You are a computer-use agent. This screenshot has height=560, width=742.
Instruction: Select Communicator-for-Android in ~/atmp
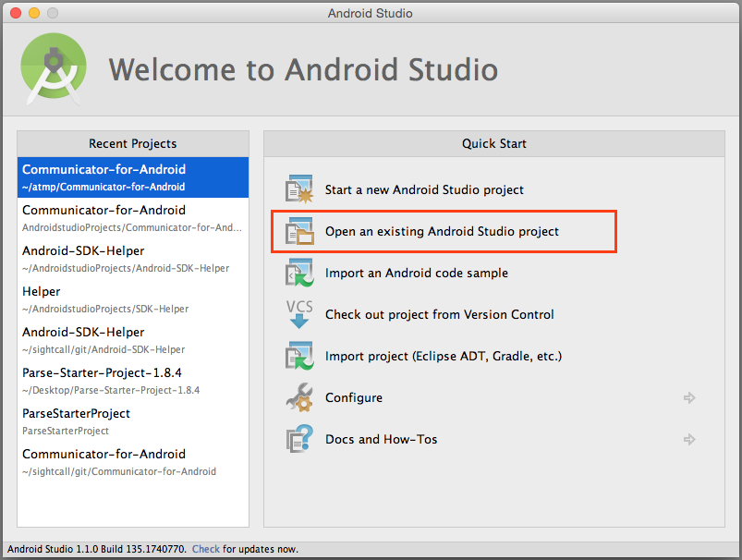click(133, 177)
